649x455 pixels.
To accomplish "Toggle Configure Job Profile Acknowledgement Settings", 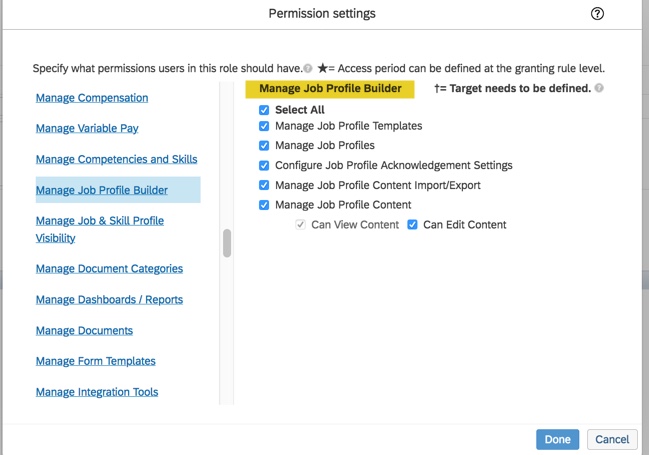I will (264, 165).
